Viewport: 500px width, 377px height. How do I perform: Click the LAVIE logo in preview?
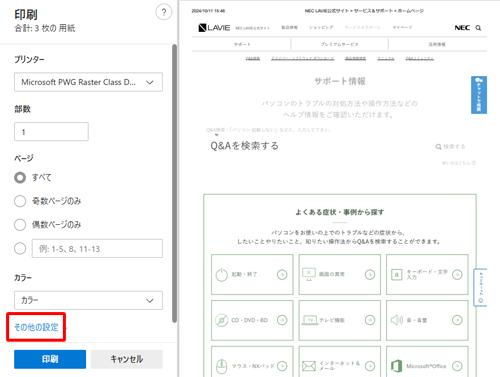point(214,28)
